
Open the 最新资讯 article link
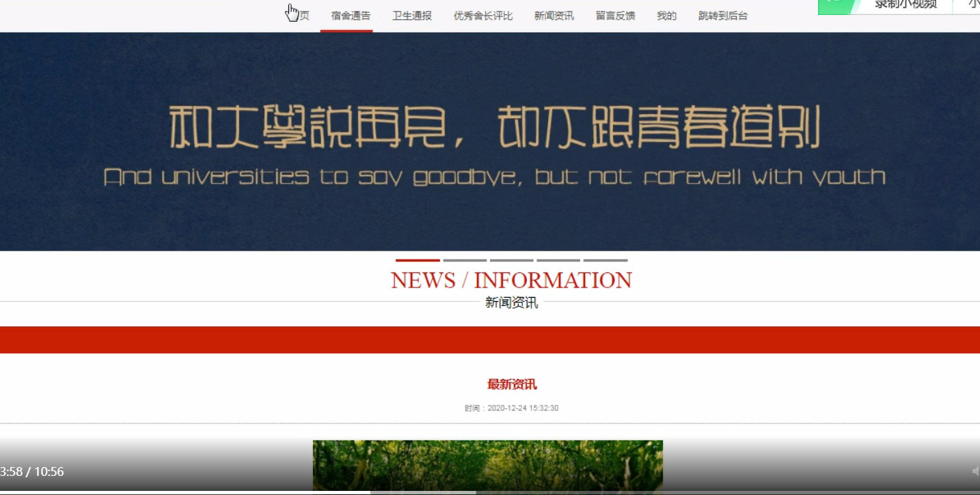tap(511, 384)
